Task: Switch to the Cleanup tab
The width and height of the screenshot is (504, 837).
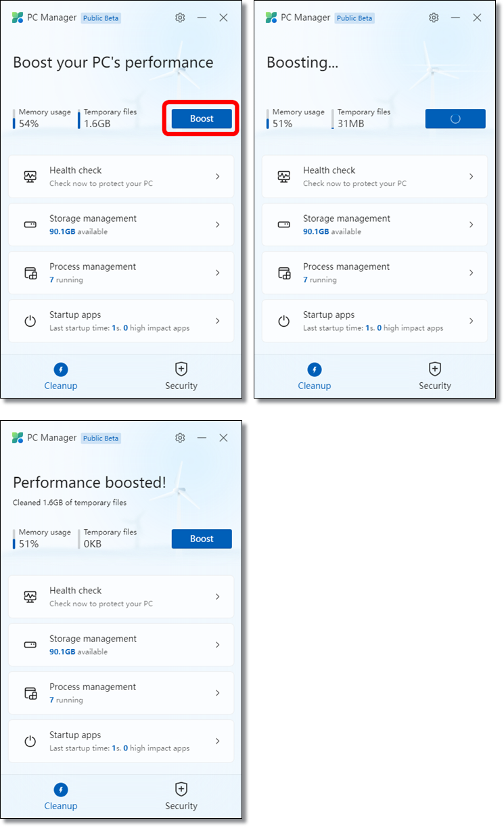Action: [61, 377]
